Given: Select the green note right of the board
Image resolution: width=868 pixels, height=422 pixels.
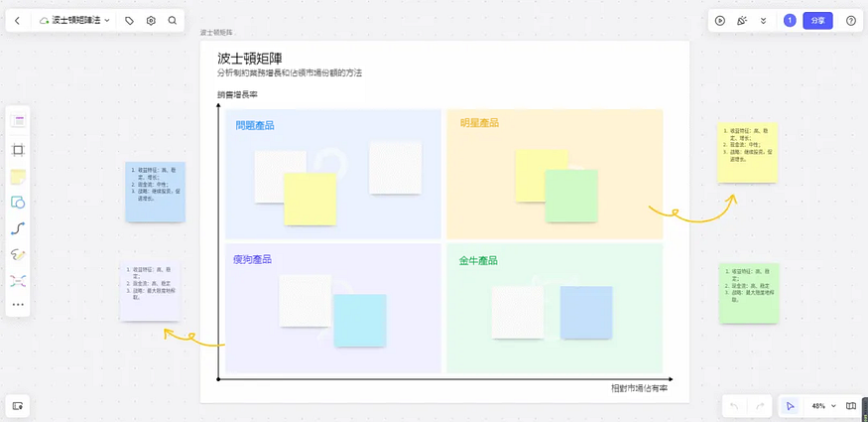Looking at the screenshot, I should pos(749,294).
